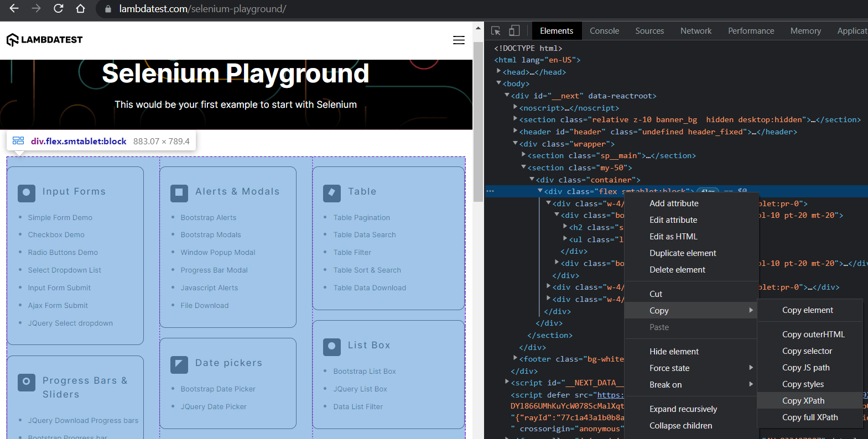868x439 pixels.
Task: Open the Break on submenu
Action: click(690, 385)
